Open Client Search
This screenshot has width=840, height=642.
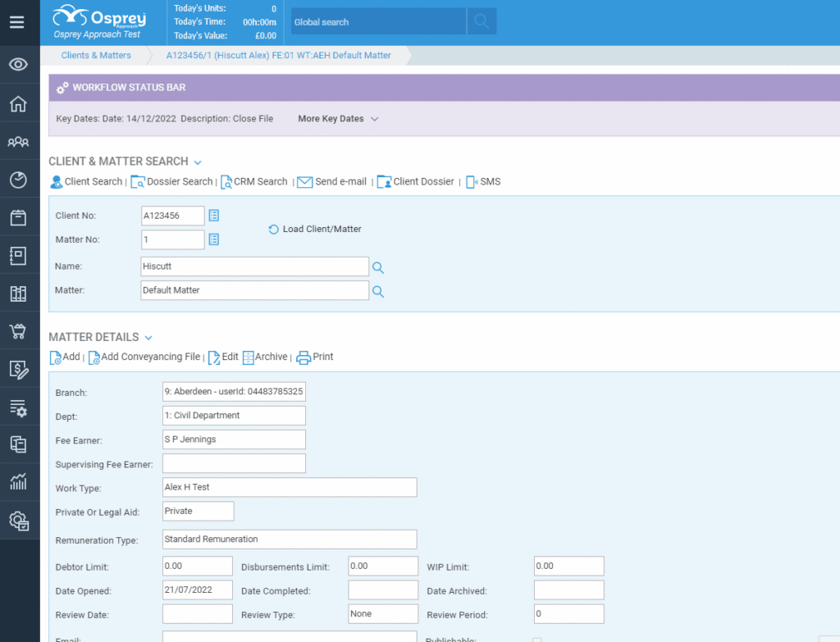[86, 181]
